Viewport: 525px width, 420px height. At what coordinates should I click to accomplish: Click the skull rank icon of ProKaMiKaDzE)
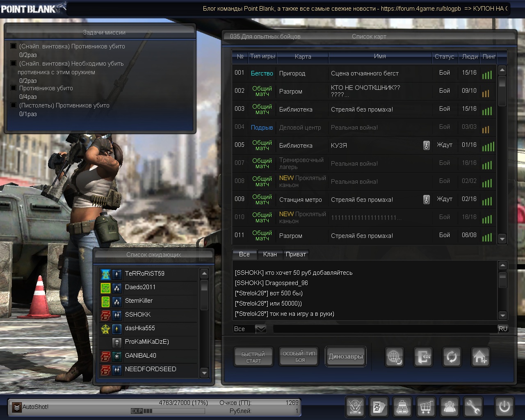coord(117,342)
